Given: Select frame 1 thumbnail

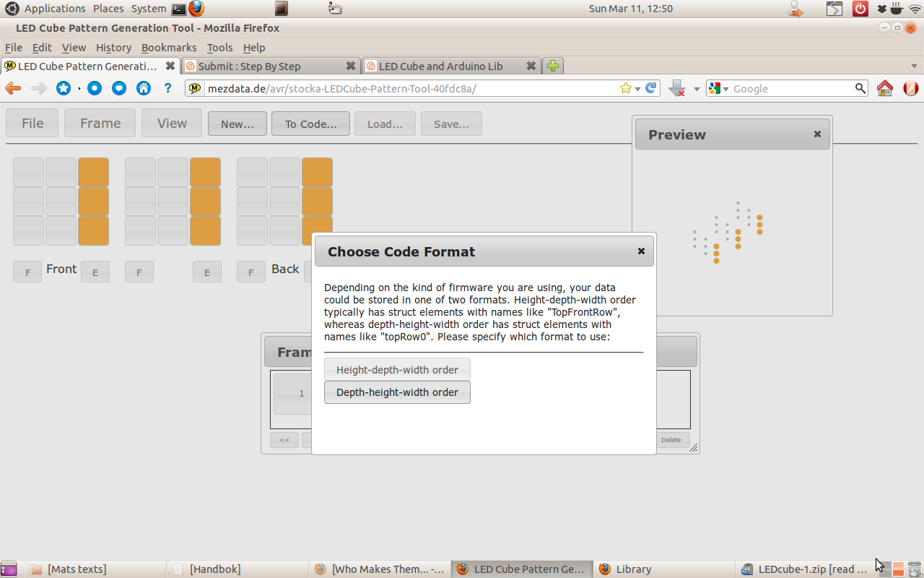Looking at the screenshot, I should click(294, 394).
